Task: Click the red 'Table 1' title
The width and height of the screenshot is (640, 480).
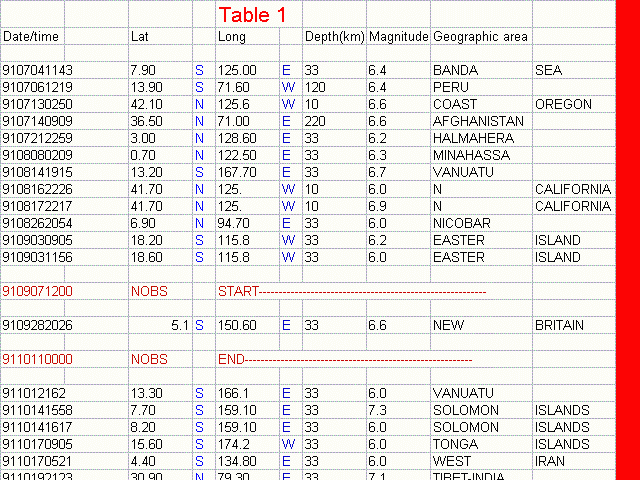Action: coord(252,15)
